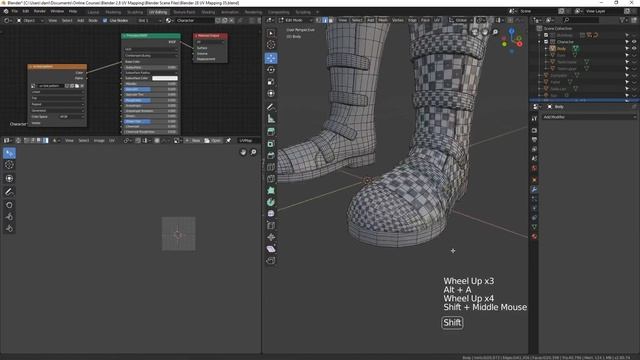Open the UVMap dropdown in UV editor
This screenshot has width=640, height=360.
(248, 140)
